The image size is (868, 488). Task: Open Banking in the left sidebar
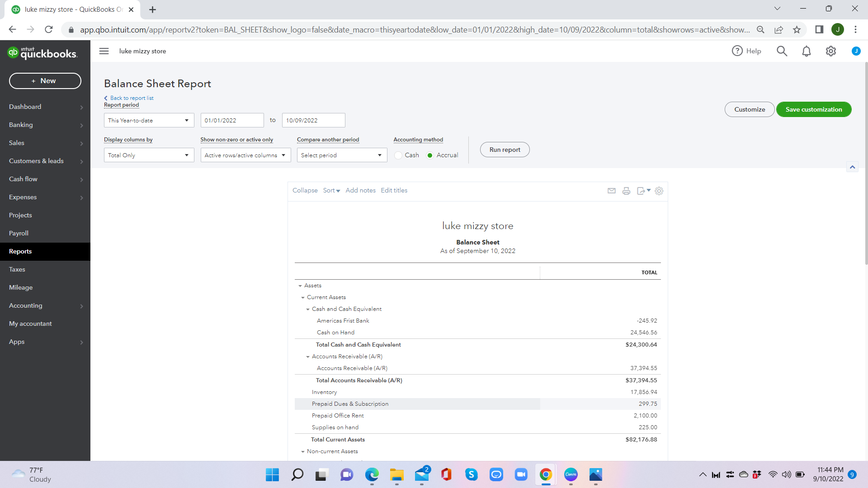point(21,125)
